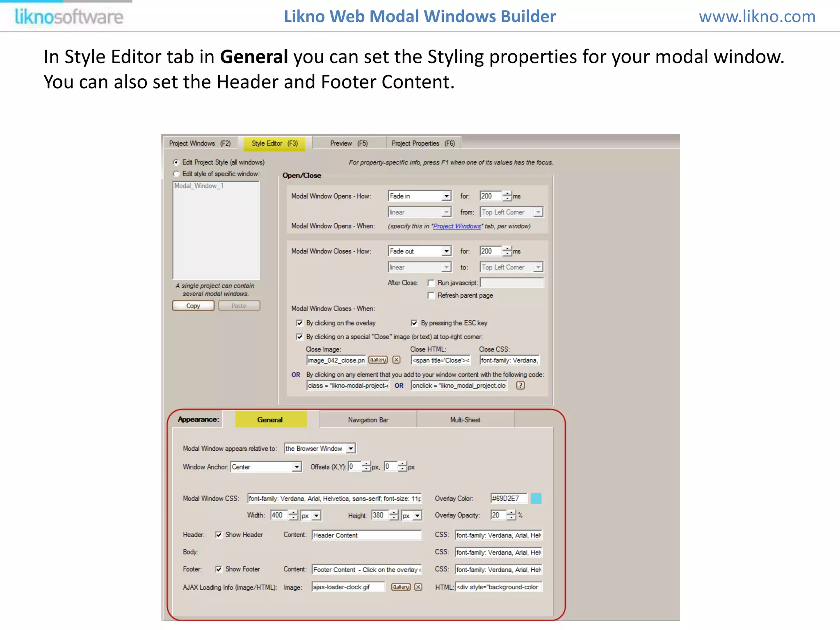The height and width of the screenshot is (630, 840).
Task: Switch to Project Properties (F6) tab
Action: (423, 143)
